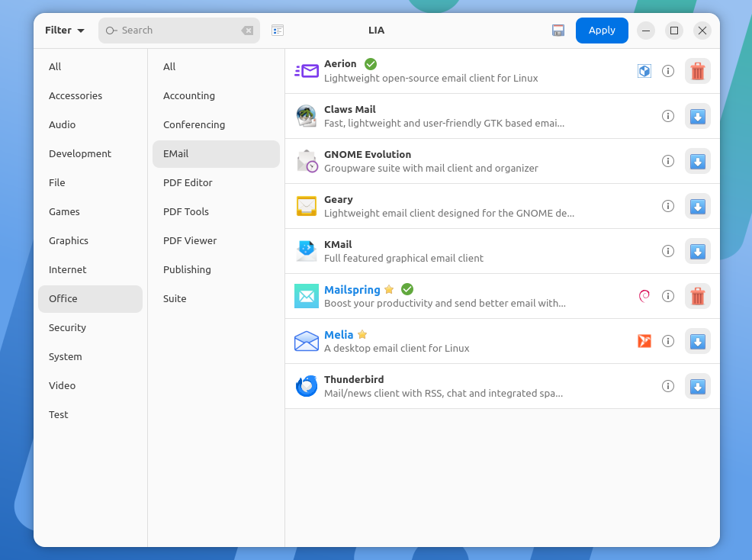
Task: Click the install arrow for GNOME Evolution
Action: pos(697,161)
